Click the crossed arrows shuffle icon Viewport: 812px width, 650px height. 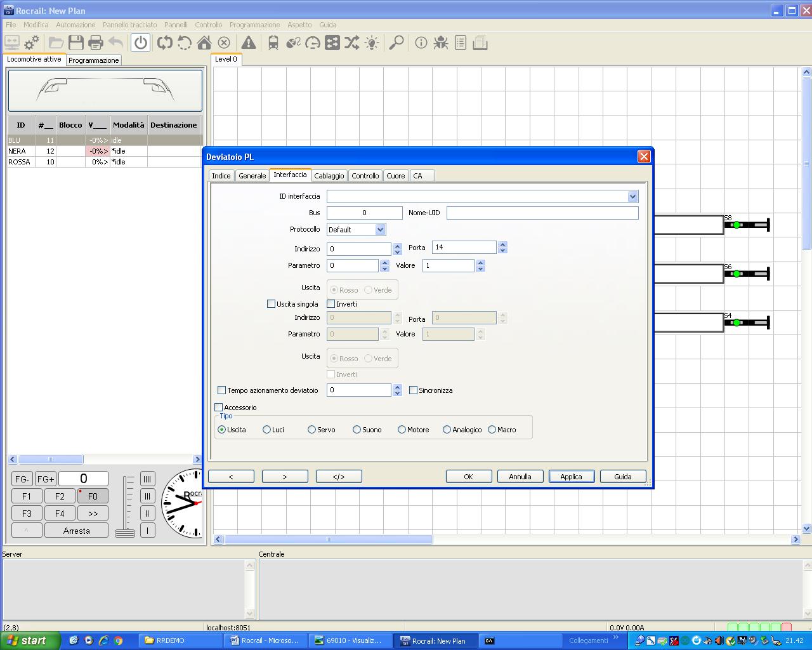coord(352,43)
